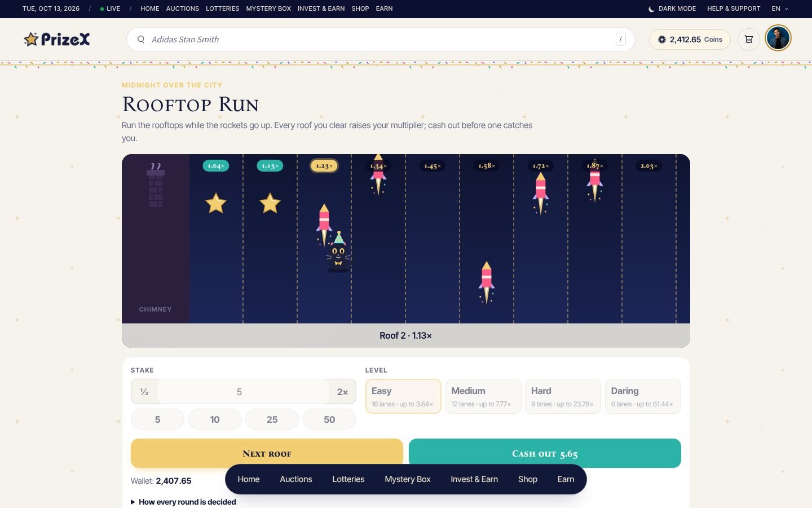Open Lotteries in floating bottom nav
Image resolution: width=812 pixels, height=508 pixels.
(x=348, y=479)
